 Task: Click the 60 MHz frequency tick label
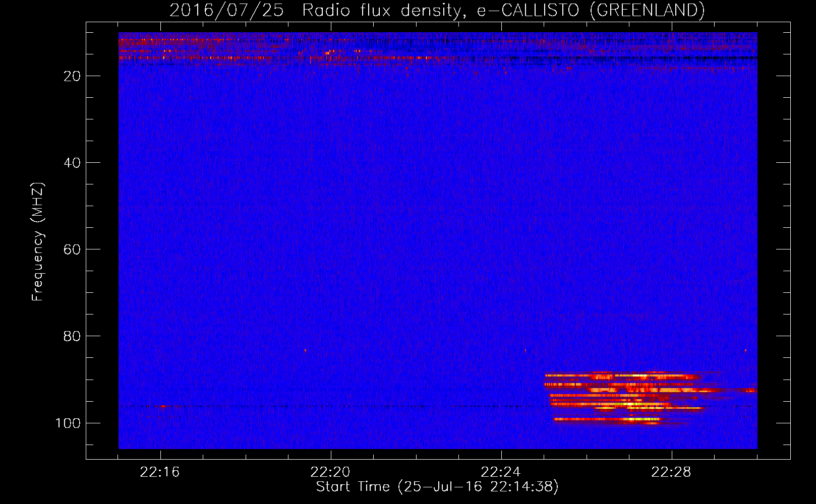coord(72,249)
